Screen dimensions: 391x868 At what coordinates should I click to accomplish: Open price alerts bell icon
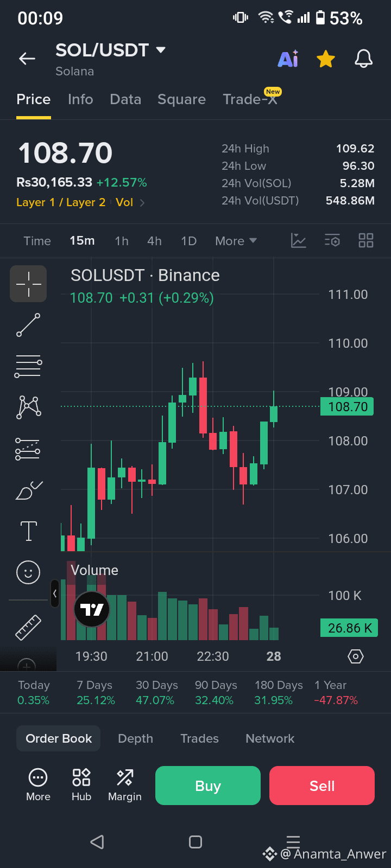click(364, 59)
